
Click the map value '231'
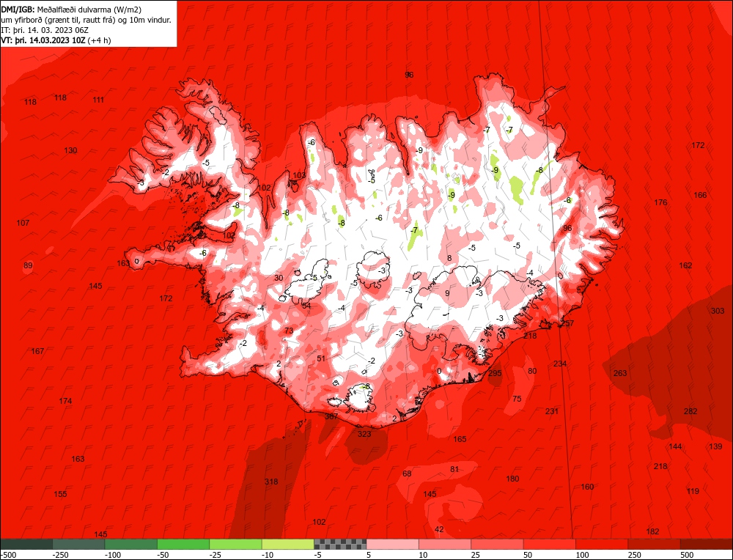pos(552,411)
